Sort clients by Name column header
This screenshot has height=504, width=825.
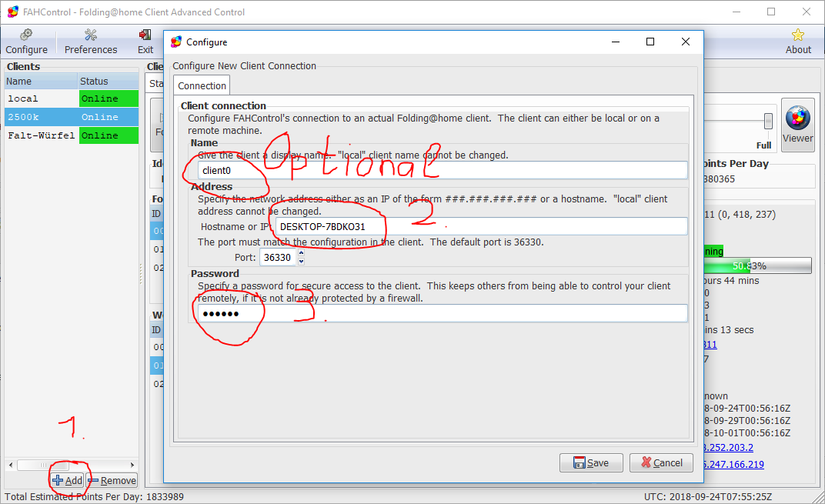click(x=41, y=81)
